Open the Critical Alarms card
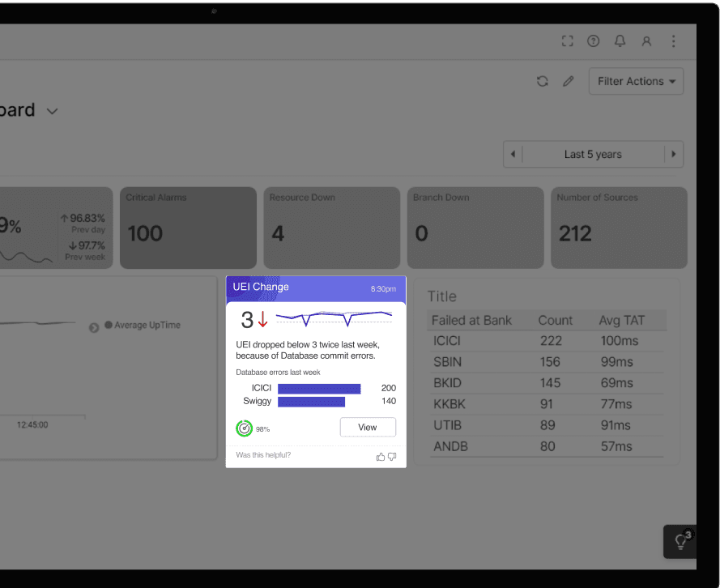The image size is (720, 588). [188, 228]
